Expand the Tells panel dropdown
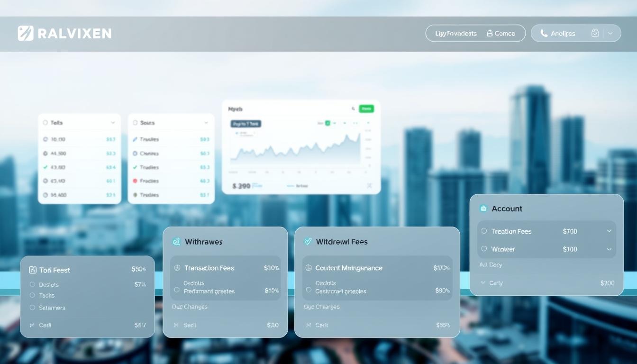 (x=114, y=122)
